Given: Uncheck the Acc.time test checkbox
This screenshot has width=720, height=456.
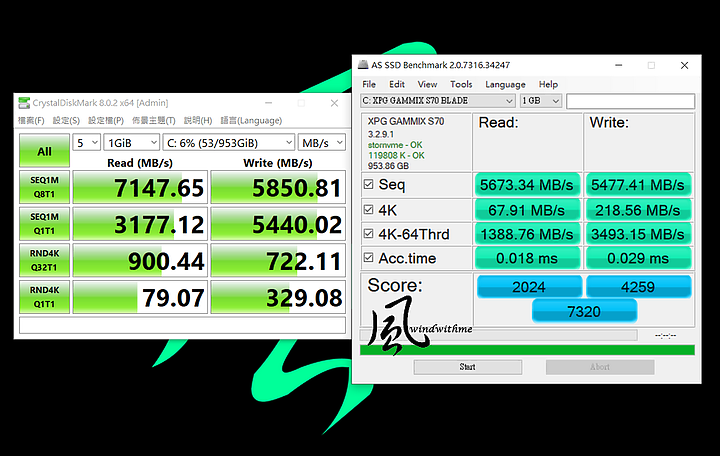Looking at the screenshot, I should point(368,257).
